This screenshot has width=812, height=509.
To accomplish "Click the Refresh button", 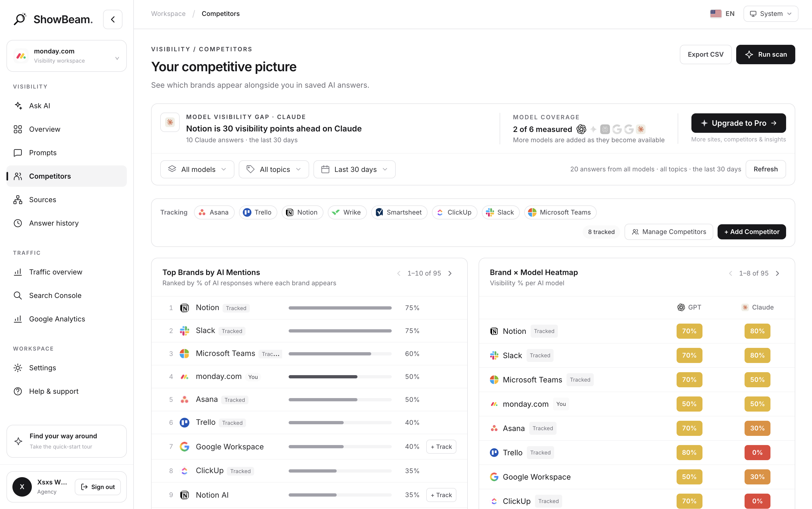I will (x=766, y=169).
